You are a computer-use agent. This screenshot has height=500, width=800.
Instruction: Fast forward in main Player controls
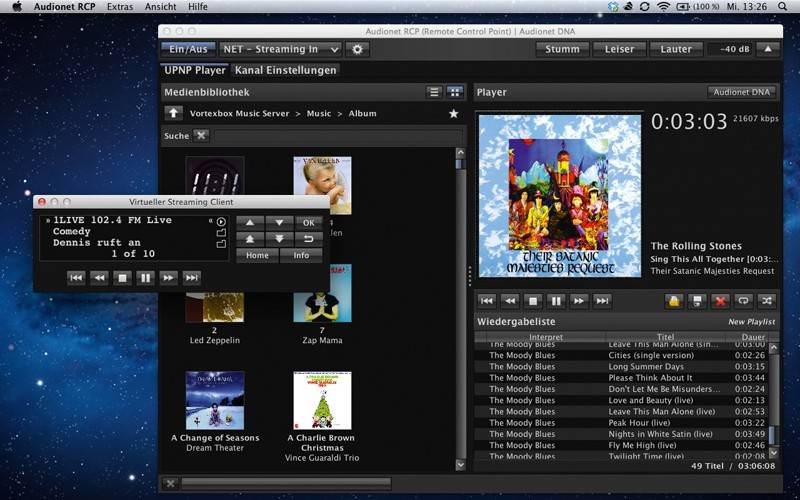coord(579,301)
